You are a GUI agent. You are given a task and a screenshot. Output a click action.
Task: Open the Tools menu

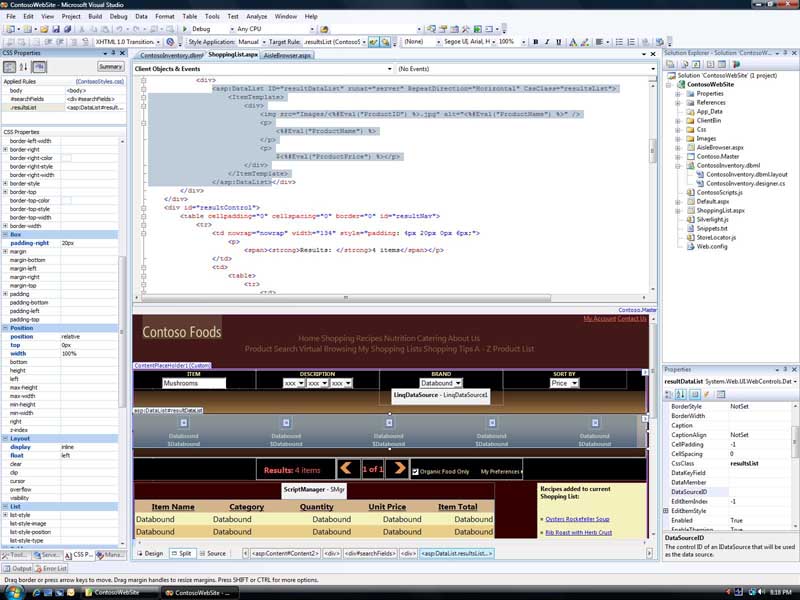(212, 16)
